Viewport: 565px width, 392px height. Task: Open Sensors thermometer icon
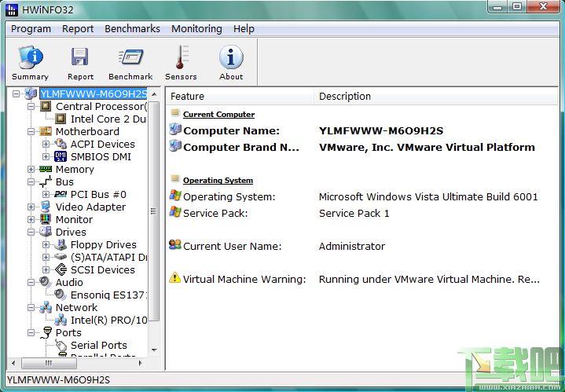182,57
